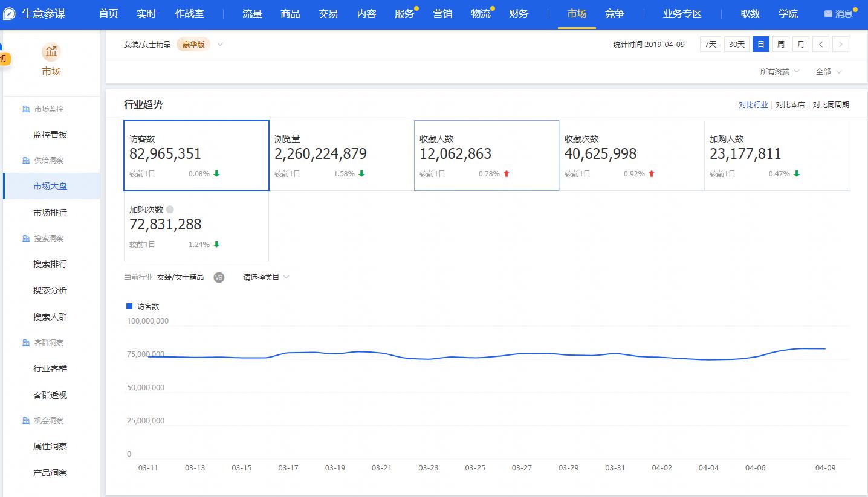Go to next date with right arrow
The image size is (868, 497).
(841, 44)
